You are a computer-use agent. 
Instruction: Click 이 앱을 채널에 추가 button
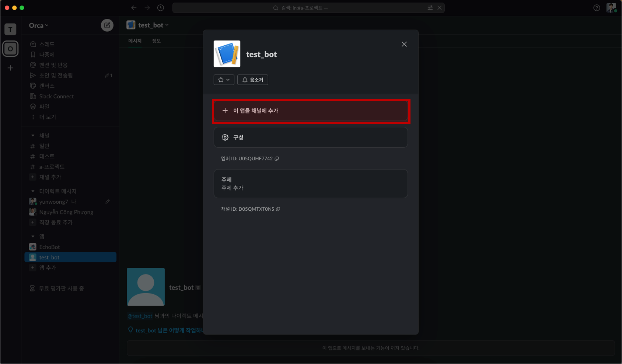point(311,111)
